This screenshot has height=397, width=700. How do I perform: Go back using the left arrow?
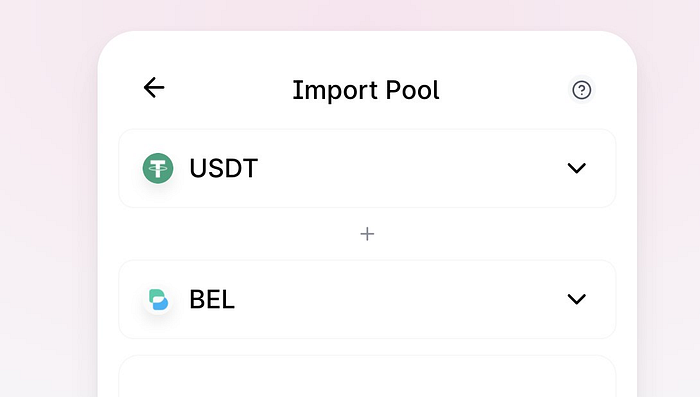point(154,88)
